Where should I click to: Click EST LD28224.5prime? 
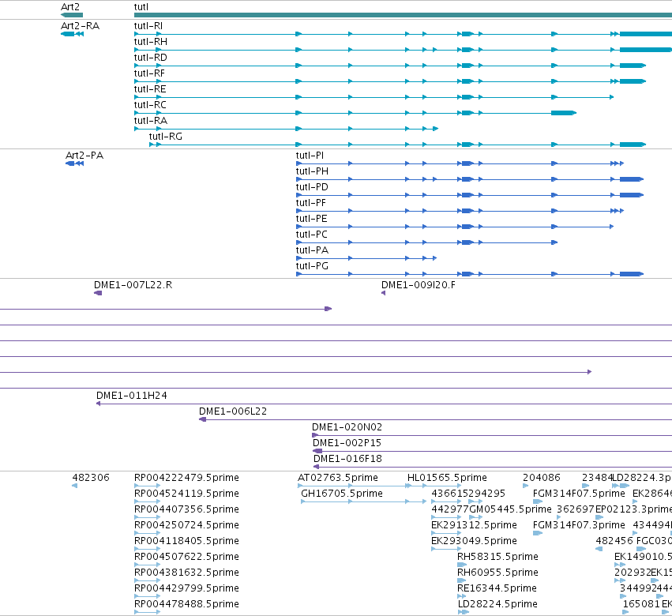click(x=464, y=612)
